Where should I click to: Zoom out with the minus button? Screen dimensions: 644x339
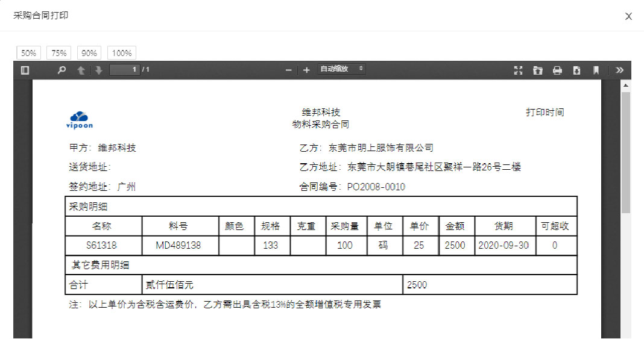289,70
